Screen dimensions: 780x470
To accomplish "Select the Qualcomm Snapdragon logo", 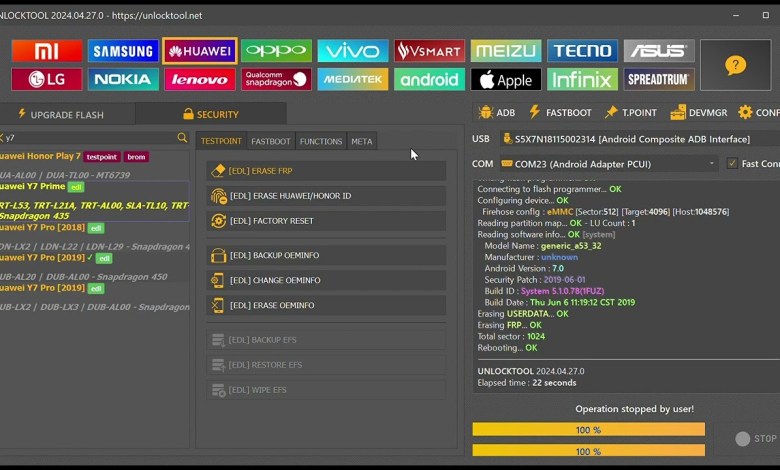I will (x=276, y=80).
